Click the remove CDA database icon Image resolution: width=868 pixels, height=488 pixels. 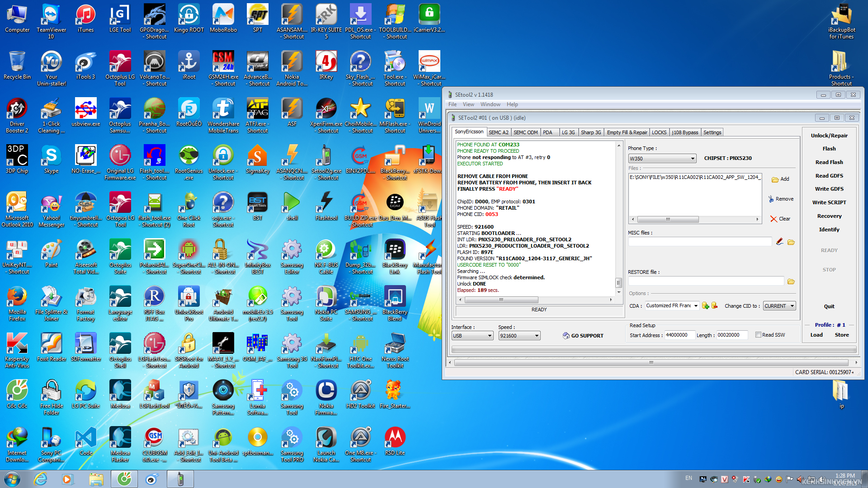coord(714,306)
